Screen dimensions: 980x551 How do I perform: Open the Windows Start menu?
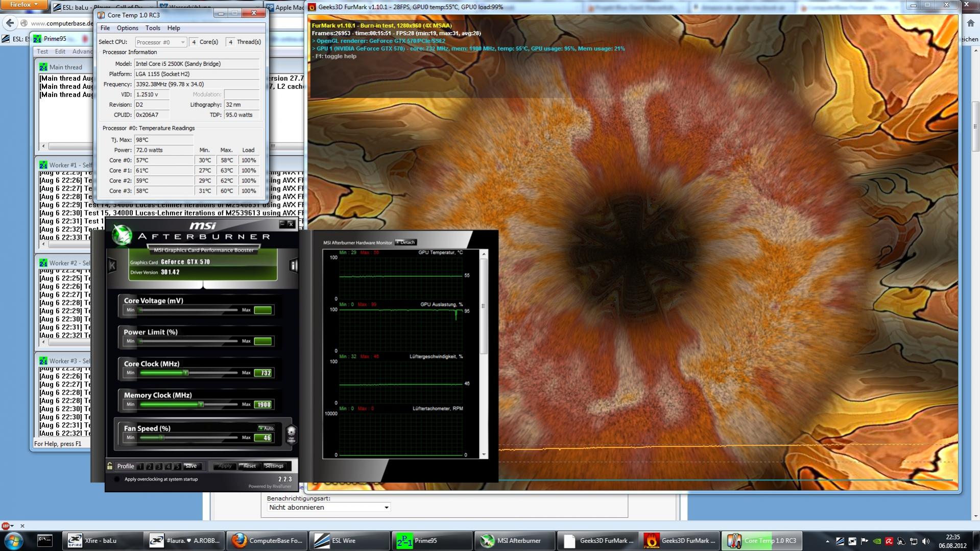(14, 540)
